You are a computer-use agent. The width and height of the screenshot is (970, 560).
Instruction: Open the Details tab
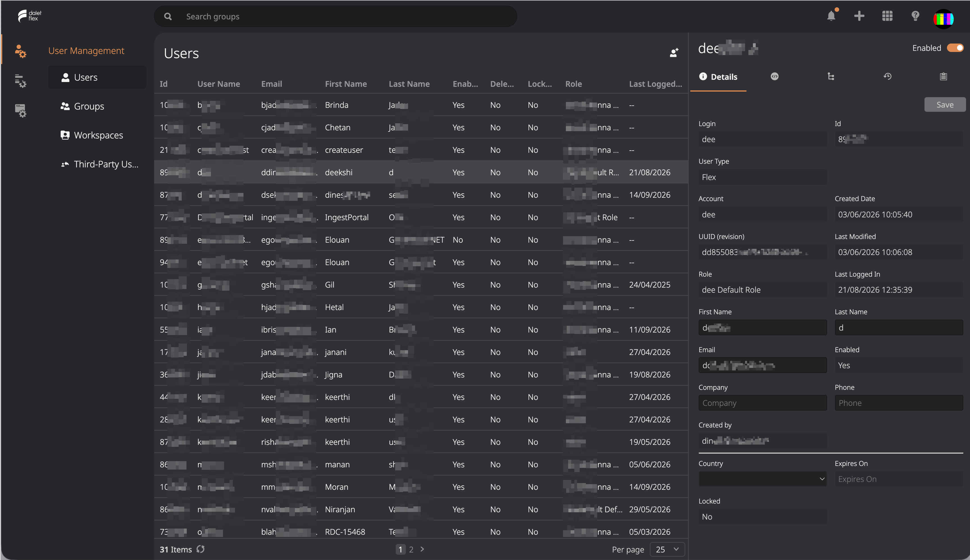coord(718,77)
